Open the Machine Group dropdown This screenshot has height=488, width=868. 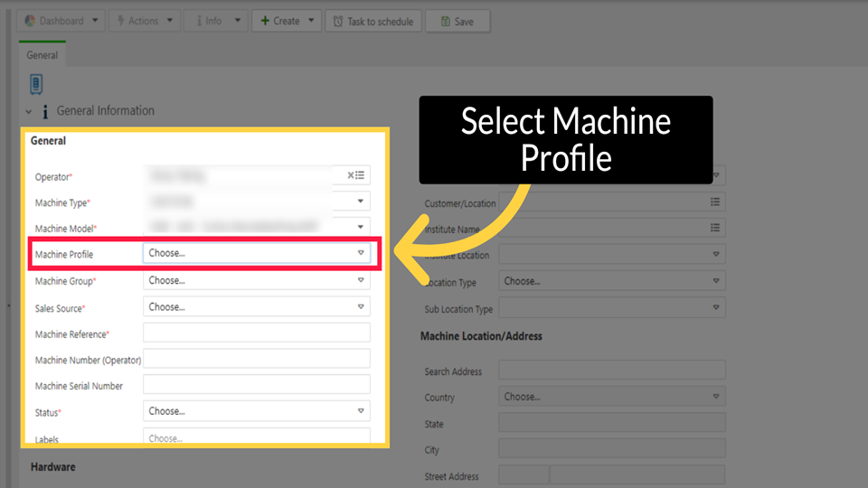coord(360,281)
